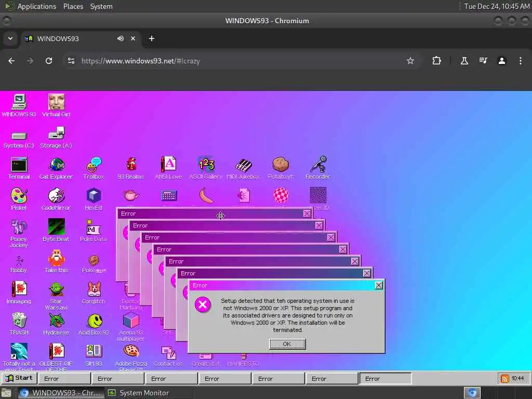
Task: Open the Poney Jockey icon
Action: coord(19,233)
